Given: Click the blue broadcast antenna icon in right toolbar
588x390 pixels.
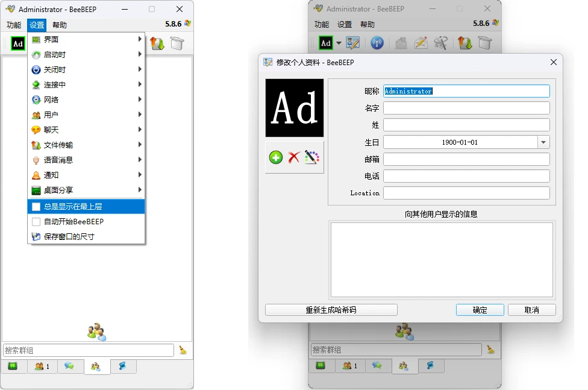Looking at the screenshot, I should (x=377, y=43).
